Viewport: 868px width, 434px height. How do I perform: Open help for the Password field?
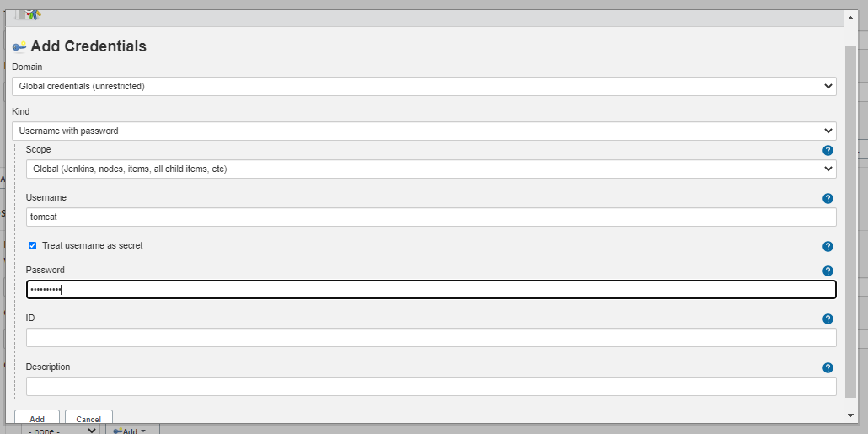[828, 271]
